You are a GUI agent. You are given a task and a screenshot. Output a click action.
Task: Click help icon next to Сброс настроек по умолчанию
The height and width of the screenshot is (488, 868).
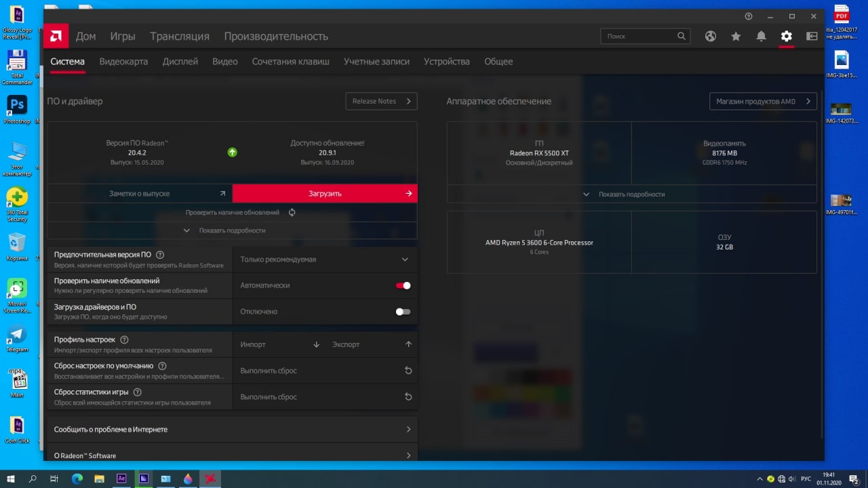pos(162,366)
